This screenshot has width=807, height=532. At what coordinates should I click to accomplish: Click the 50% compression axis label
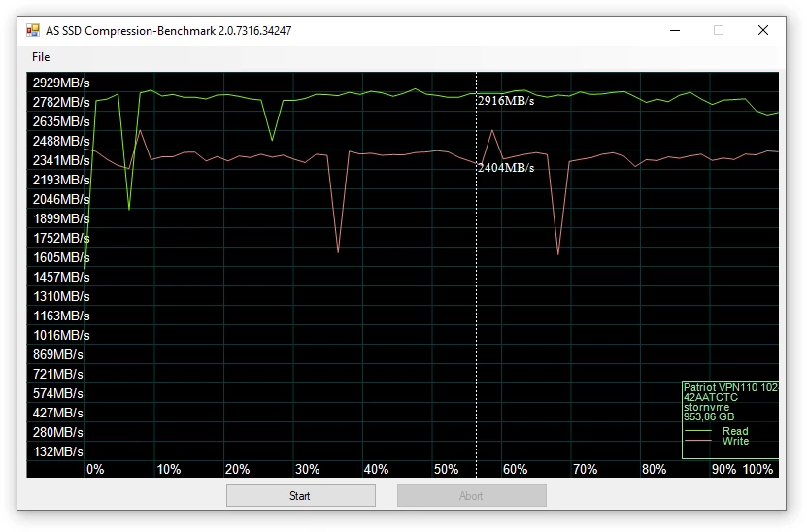click(x=446, y=469)
